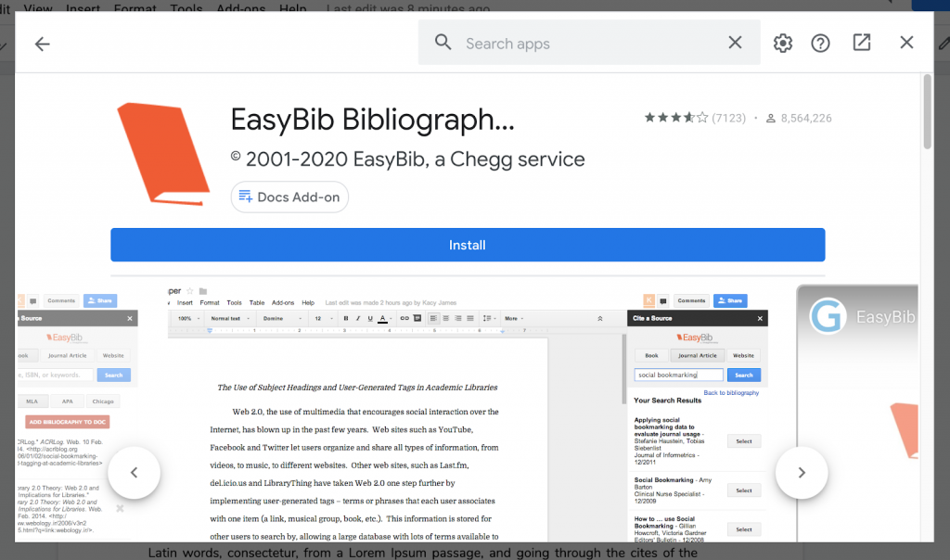The image size is (950, 560).
Task: Open the Add-ons menu behind the dialog
Action: click(x=241, y=7)
